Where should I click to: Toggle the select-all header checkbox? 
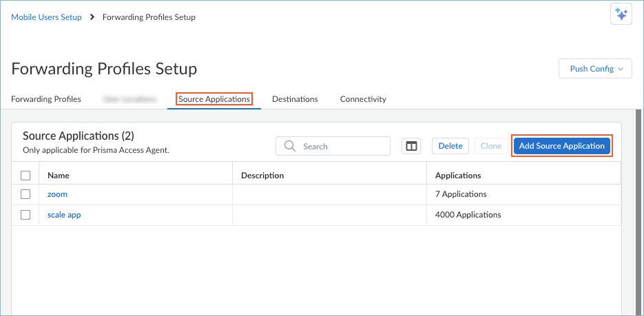click(x=25, y=176)
